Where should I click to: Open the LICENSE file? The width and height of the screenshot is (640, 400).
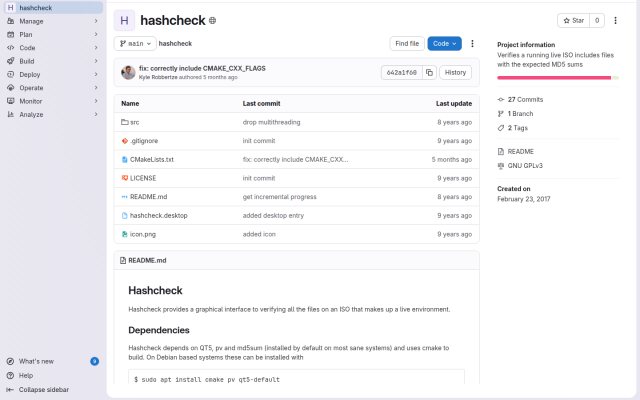coord(143,178)
